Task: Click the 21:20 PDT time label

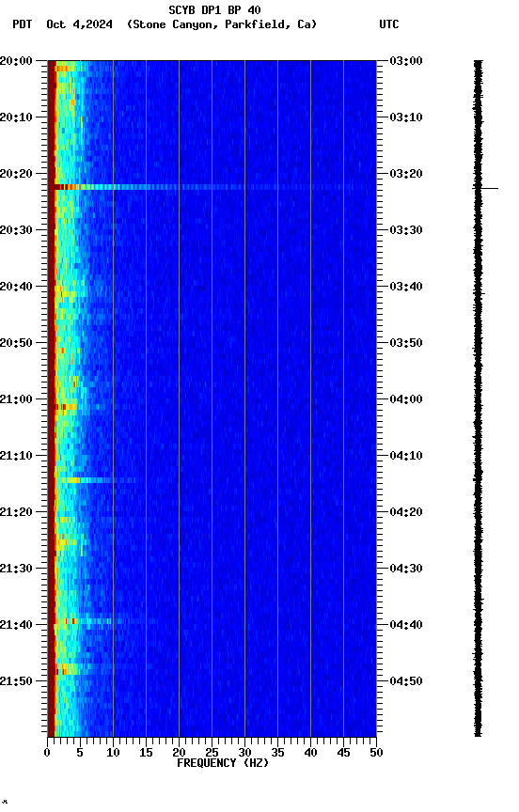Action: pos(16,513)
